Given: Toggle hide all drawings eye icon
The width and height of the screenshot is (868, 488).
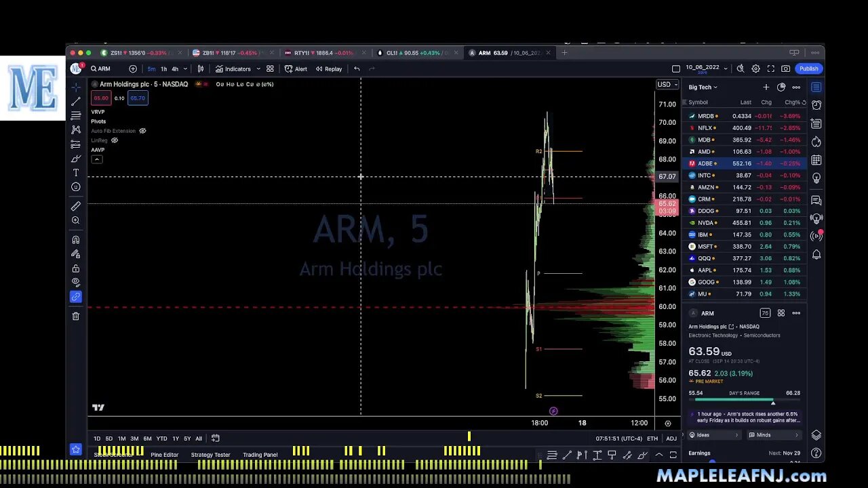Looking at the screenshot, I should 76,283.
